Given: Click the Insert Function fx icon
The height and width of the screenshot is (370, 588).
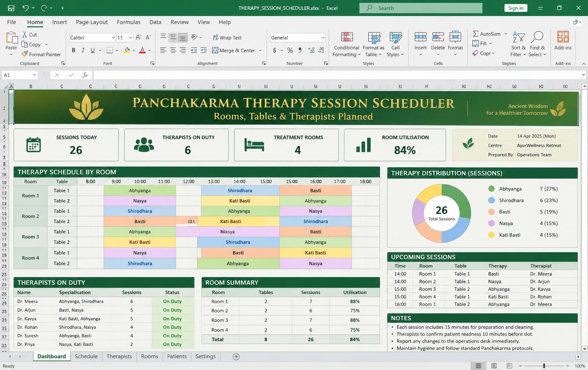Looking at the screenshot, I should 85,75.
